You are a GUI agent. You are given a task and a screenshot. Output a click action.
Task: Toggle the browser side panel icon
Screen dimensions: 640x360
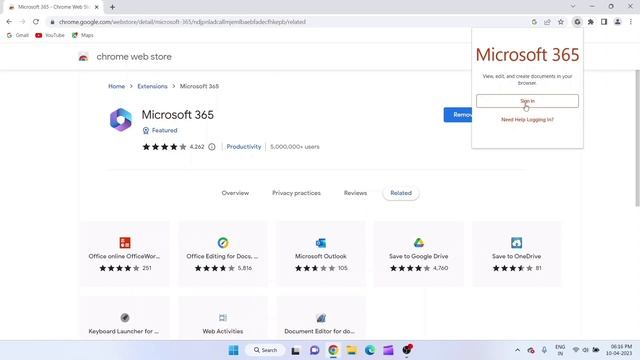(604, 22)
